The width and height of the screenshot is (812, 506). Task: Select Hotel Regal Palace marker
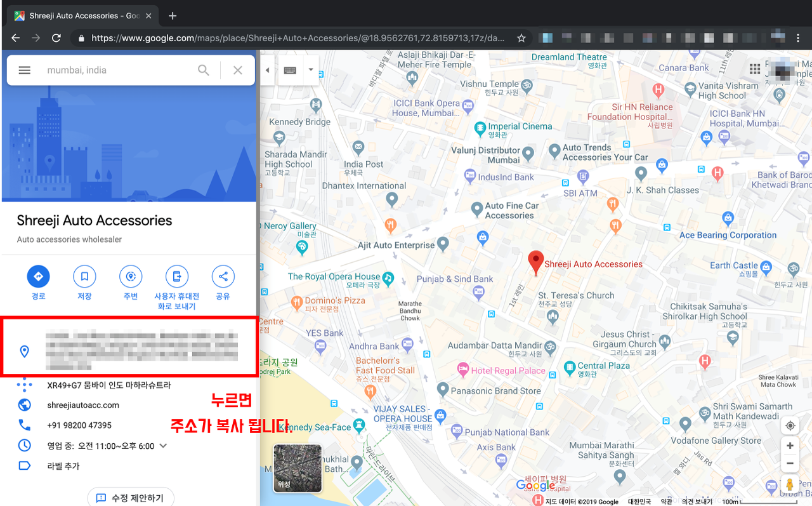pyautogui.click(x=463, y=369)
